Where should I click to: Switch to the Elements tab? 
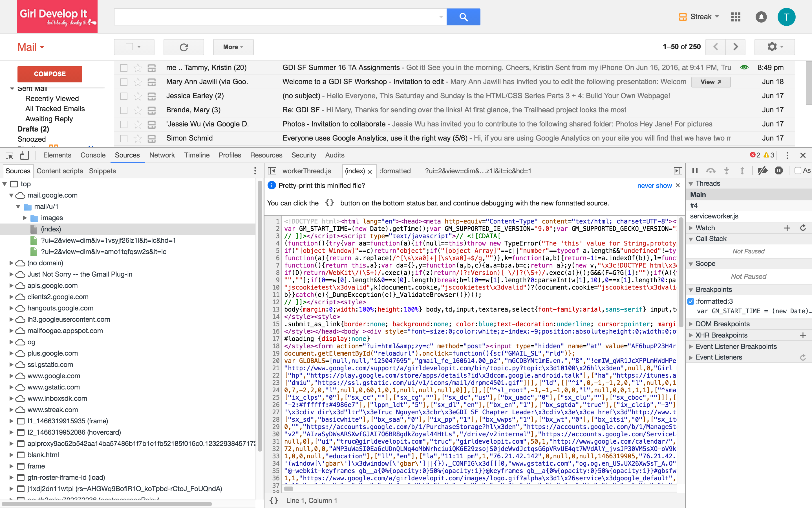58,155
